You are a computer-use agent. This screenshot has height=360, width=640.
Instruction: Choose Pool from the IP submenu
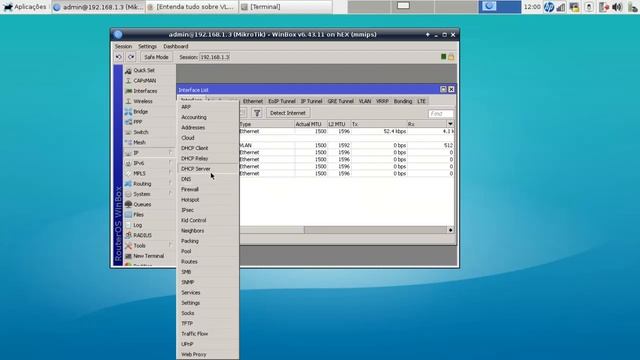(208, 251)
